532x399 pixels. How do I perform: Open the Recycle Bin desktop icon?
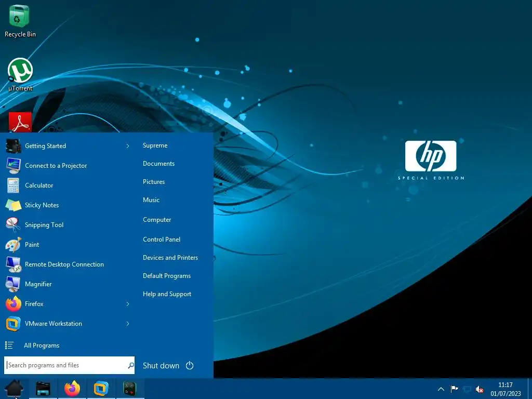[19, 20]
